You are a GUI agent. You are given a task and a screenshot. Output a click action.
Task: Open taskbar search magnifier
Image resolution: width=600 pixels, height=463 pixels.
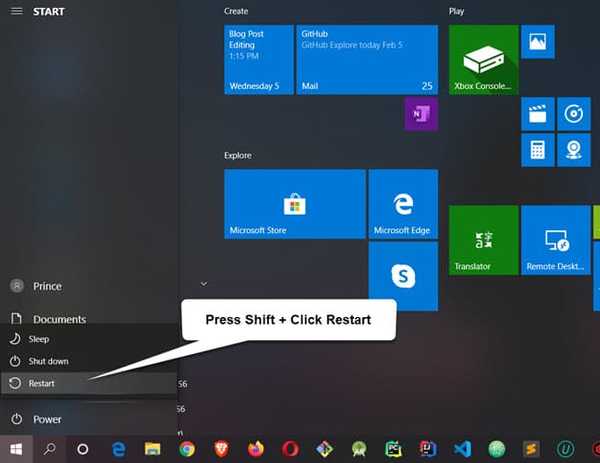[x=49, y=449]
